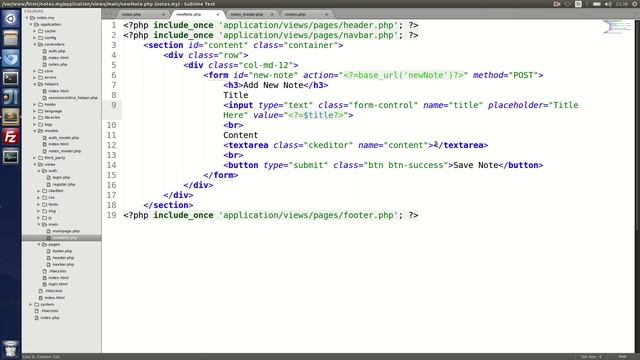Open the Ubuntu Dash launcher icon
This screenshot has height=360, width=640.
point(11,19)
